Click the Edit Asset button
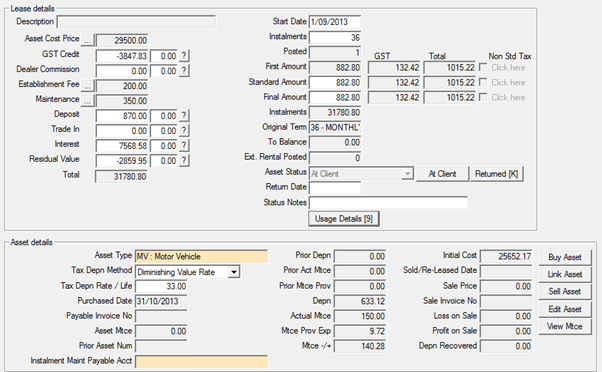The height and width of the screenshot is (372, 602). click(x=565, y=309)
